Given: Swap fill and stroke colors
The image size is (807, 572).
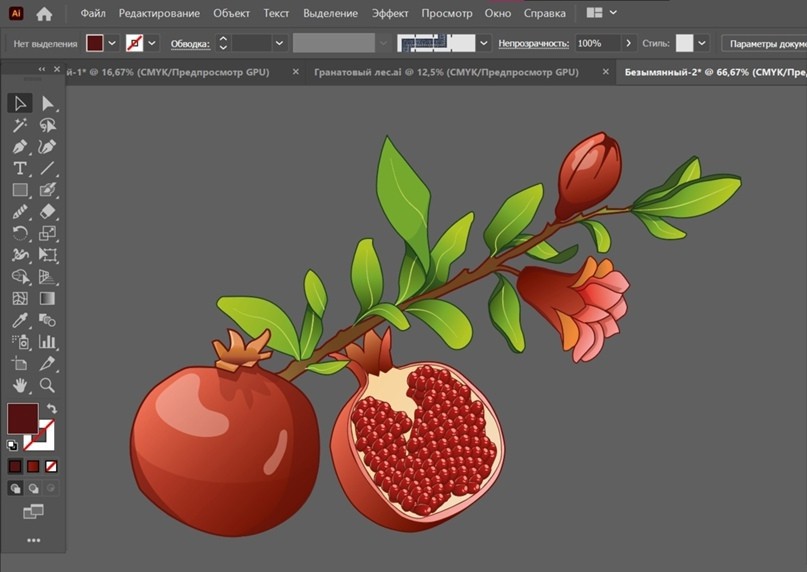Looking at the screenshot, I should tap(52, 408).
